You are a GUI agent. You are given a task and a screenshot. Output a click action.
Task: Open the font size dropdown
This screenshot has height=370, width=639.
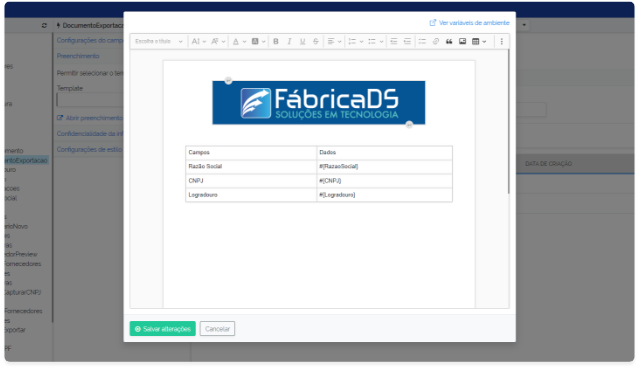point(199,41)
